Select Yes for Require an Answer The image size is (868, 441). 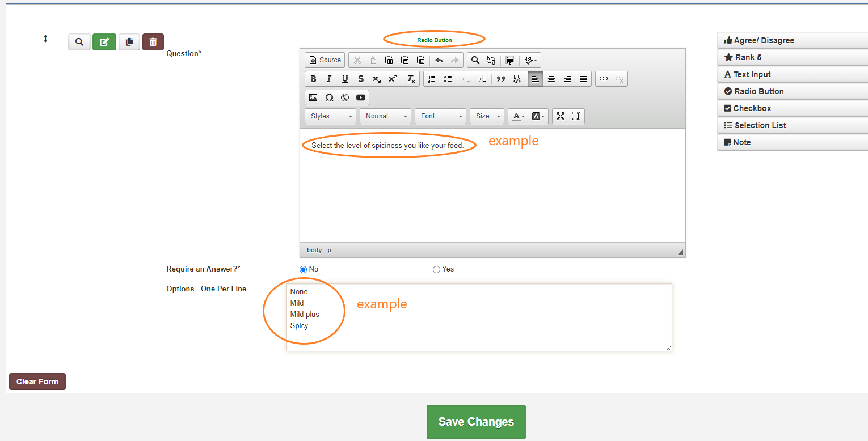click(436, 269)
